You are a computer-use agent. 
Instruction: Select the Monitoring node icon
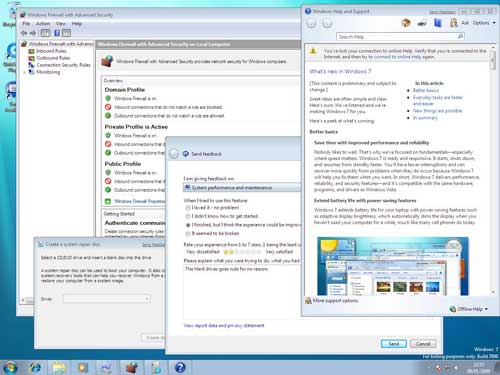tap(31, 72)
